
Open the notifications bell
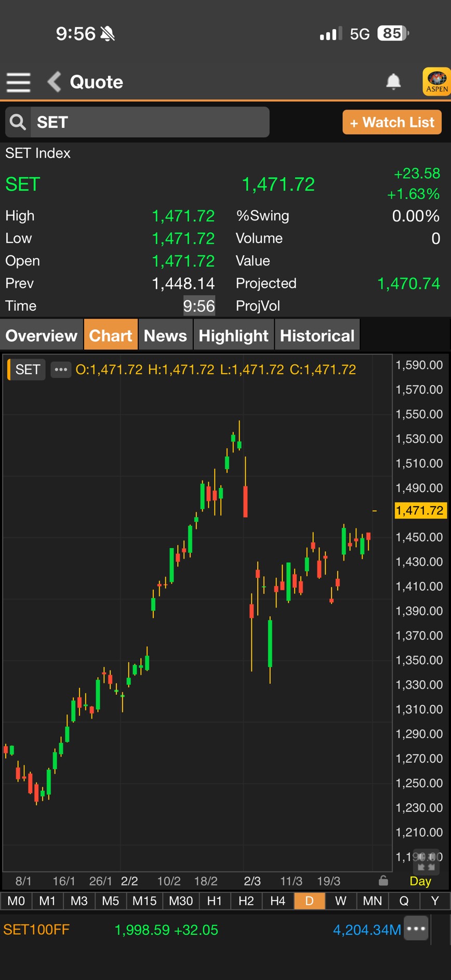click(393, 82)
